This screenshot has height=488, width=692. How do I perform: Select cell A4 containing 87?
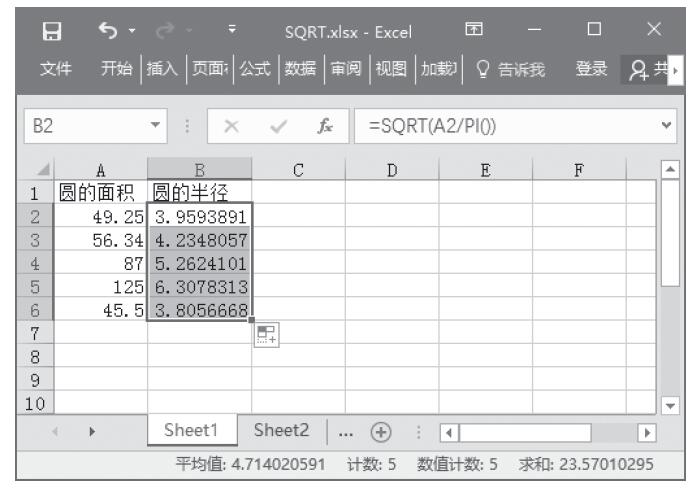98,269
